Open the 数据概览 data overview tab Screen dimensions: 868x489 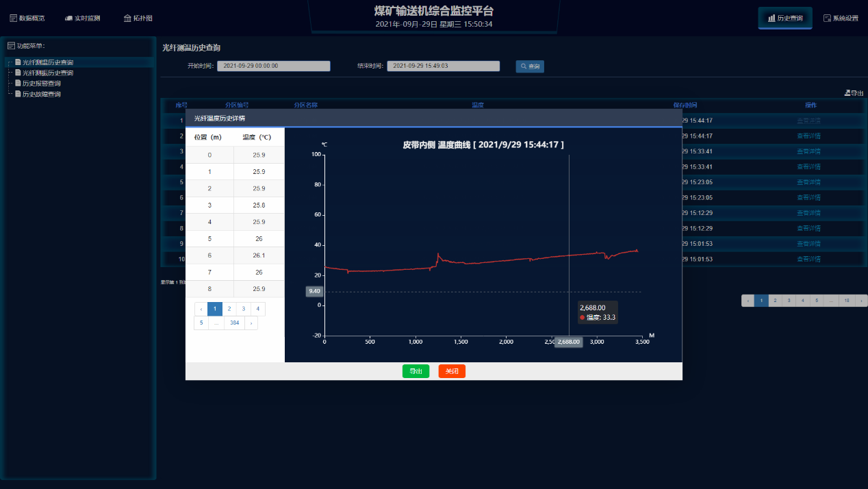click(x=27, y=18)
